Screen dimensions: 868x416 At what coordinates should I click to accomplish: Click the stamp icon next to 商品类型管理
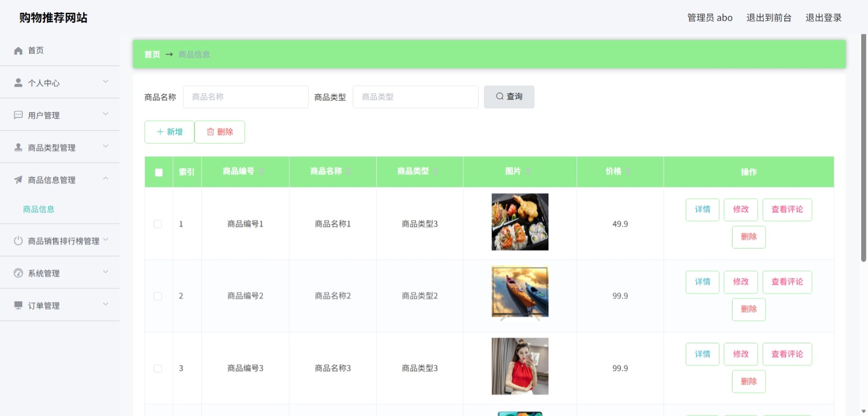pos(18,147)
